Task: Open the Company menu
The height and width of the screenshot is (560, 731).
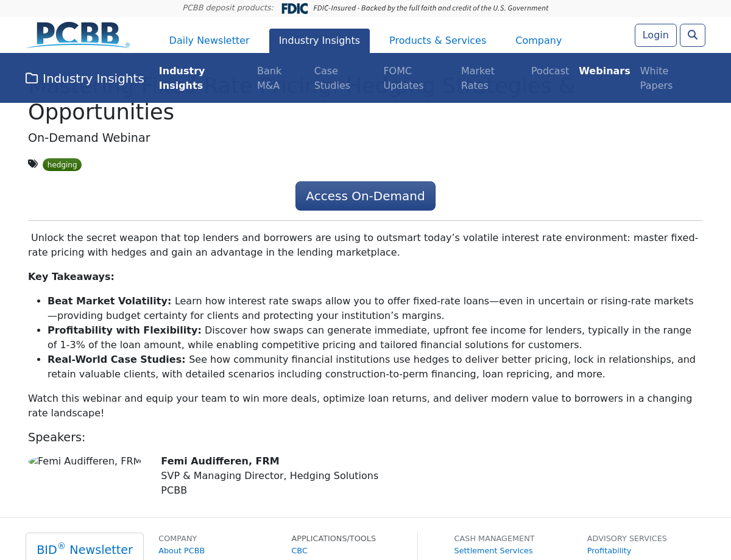Action: click(x=539, y=41)
